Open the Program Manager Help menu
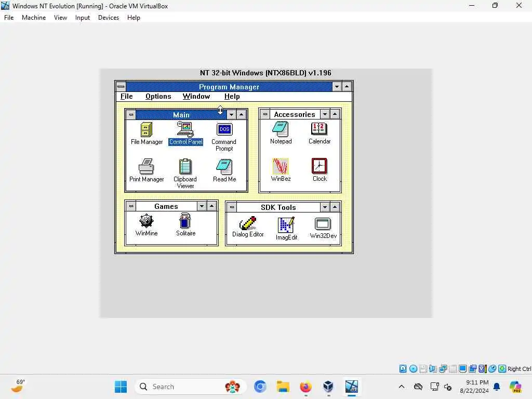Screen dimensions: 532x399 (232, 96)
